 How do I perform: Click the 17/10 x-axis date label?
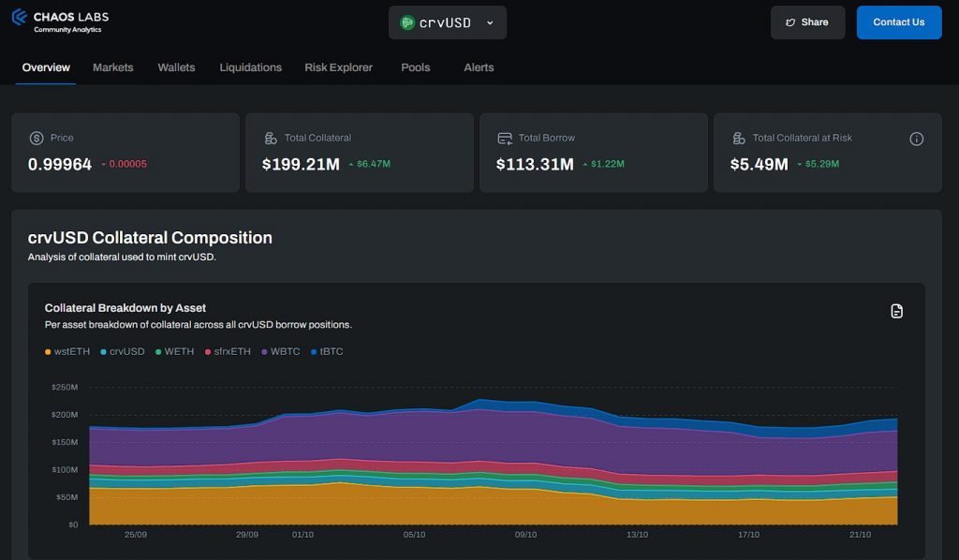748,535
